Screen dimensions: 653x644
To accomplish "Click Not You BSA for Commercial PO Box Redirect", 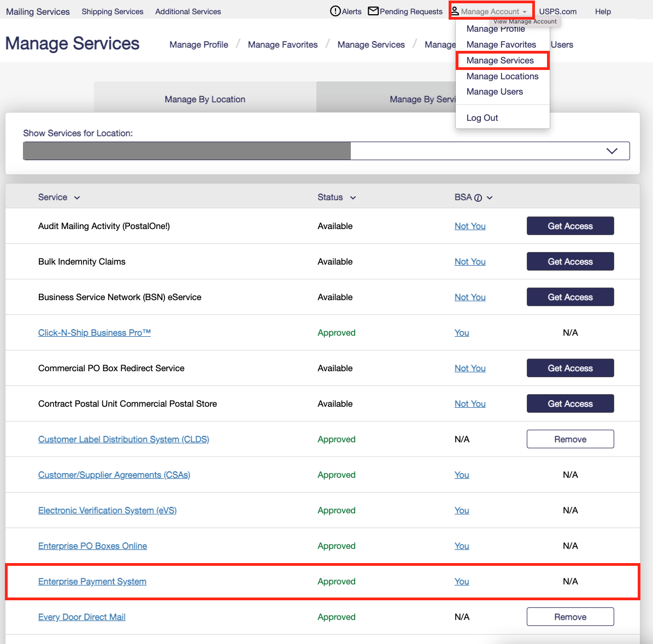I will pos(470,368).
